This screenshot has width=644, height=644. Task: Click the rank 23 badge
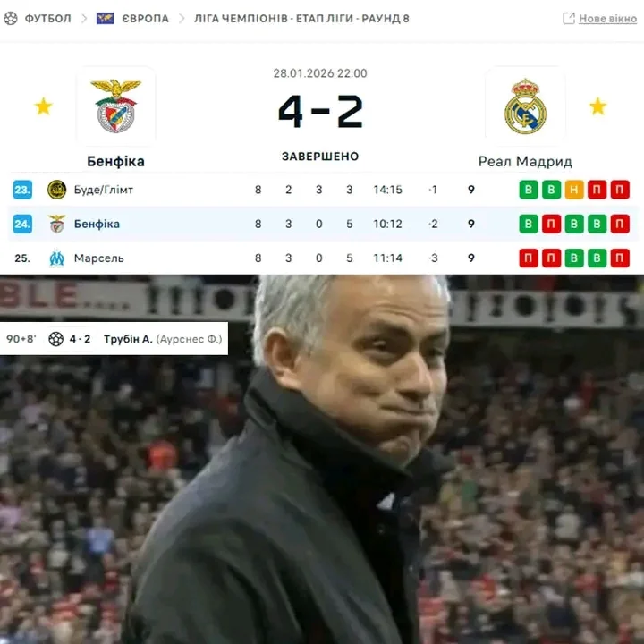[22, 190]
